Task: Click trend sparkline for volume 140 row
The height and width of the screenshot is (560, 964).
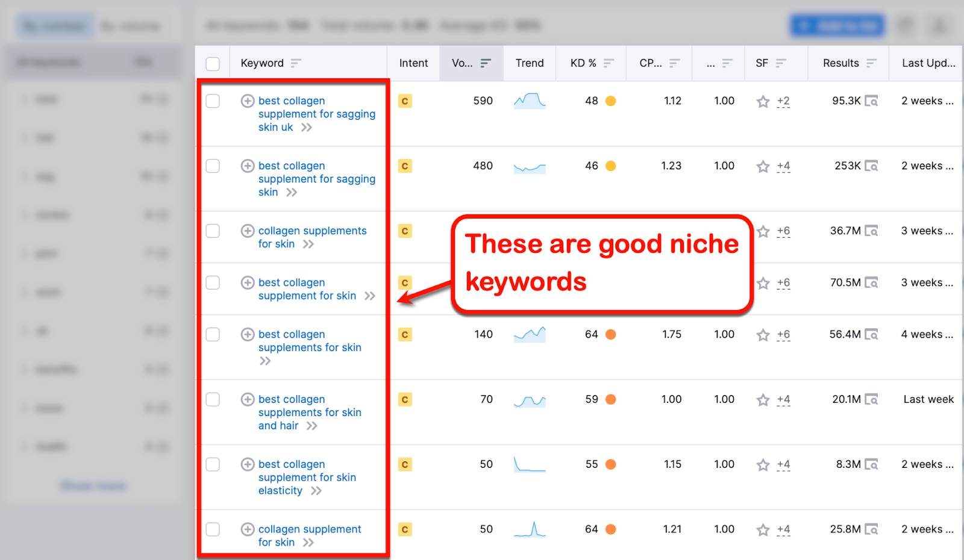Action: pos(530,334)
